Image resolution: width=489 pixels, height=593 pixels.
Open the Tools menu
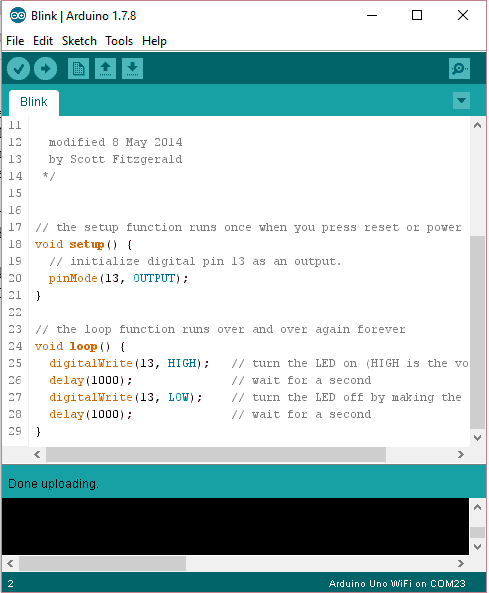(x=119, y=41)
